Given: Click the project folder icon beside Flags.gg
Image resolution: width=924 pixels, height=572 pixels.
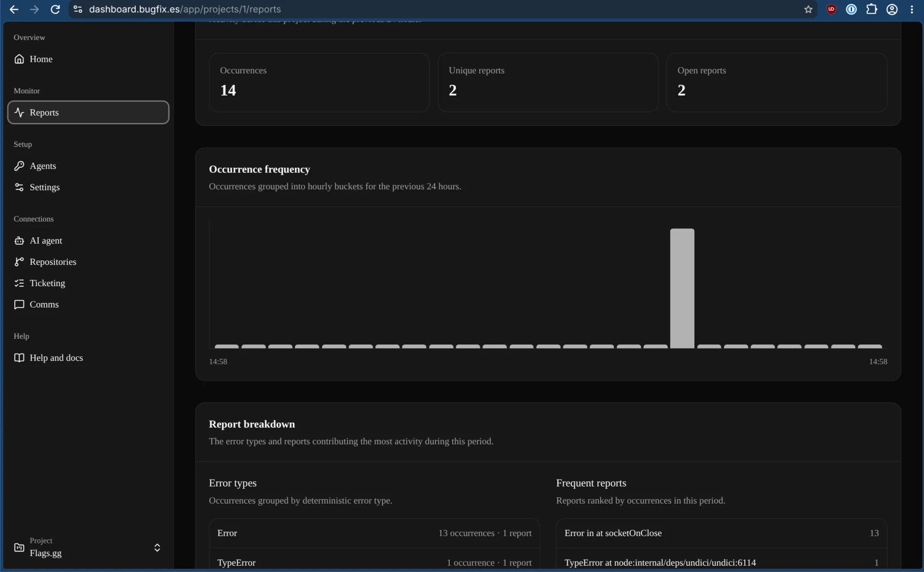Looking at the screenshot, I should point(19,547).
